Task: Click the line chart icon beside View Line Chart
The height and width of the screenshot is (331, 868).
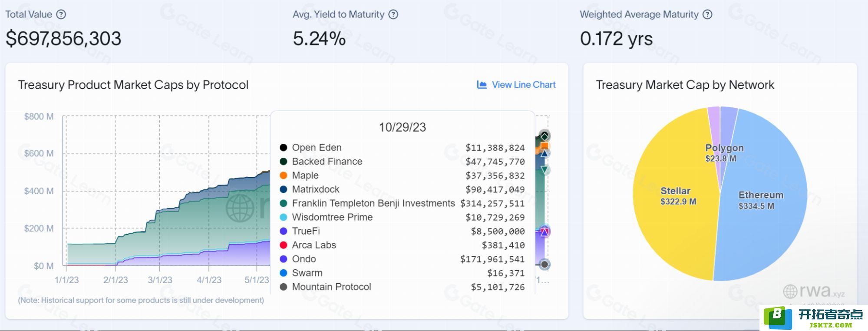Action: 482,85
